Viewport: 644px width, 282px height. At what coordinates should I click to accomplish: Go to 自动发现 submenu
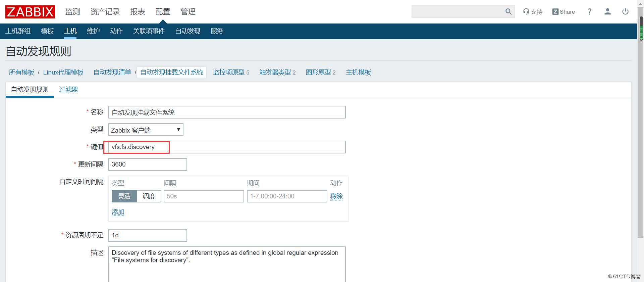[x=188, y=31]
